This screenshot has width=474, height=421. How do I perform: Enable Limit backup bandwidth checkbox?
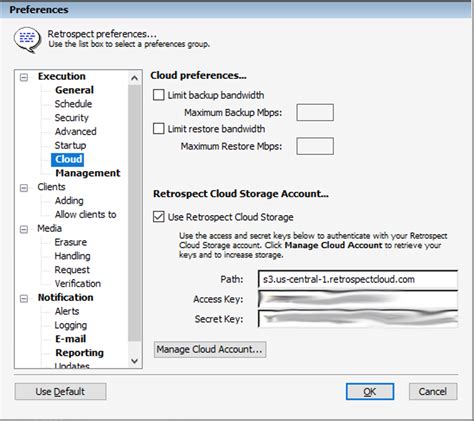[x=158, y=95]
